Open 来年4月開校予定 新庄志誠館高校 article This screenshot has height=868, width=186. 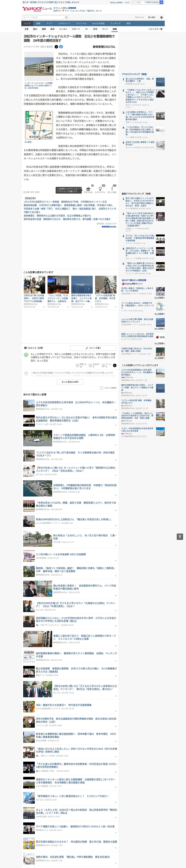coord(76,720)
